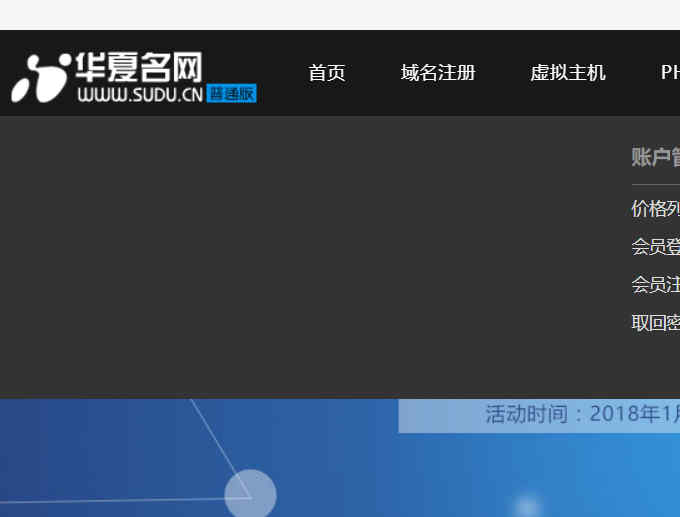Image resolution: width=680 pixels, height=517 pixels.
Task: Open the 价格列 price list link
Action: coord(656,209)
